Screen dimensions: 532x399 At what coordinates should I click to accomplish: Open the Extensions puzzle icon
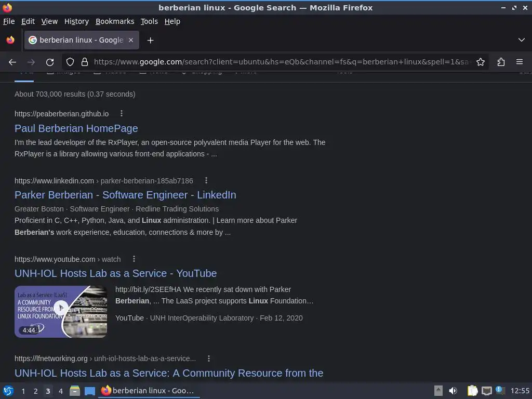click(x=501, y=62)
